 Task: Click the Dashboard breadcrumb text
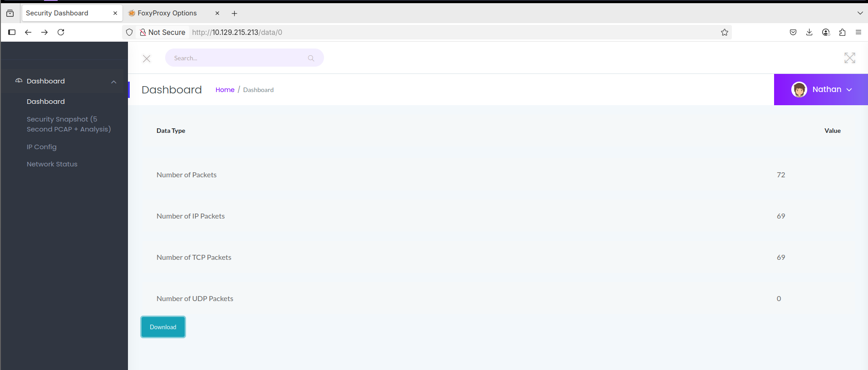click(x=259, y=90)
